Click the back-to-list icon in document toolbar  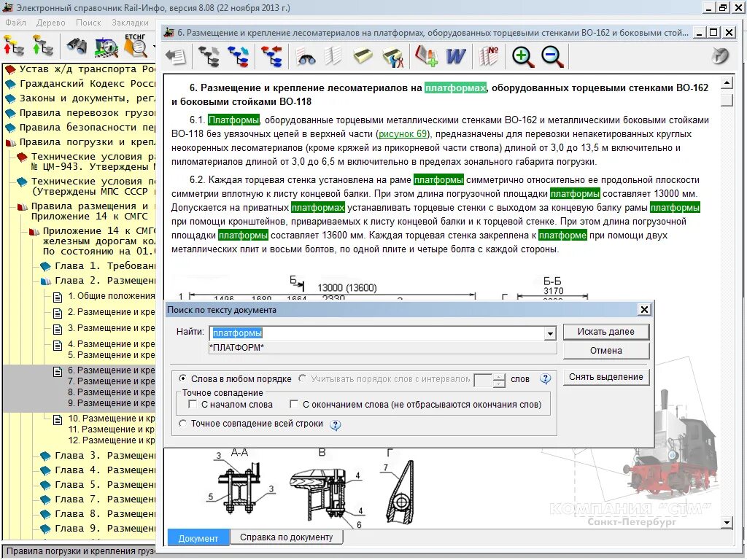175,57
